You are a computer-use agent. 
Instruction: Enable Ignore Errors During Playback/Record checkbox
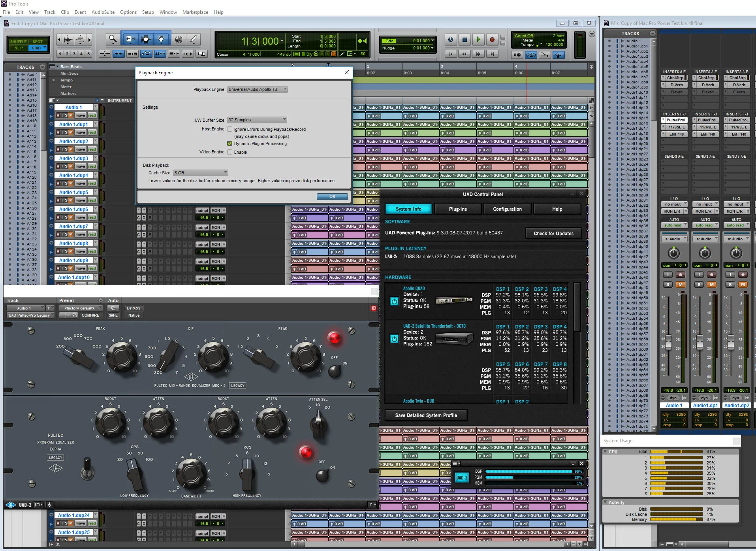229,129
